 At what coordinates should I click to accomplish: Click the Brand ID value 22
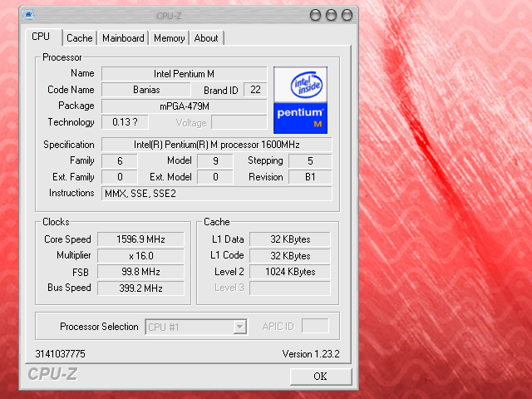click(255, 90)
